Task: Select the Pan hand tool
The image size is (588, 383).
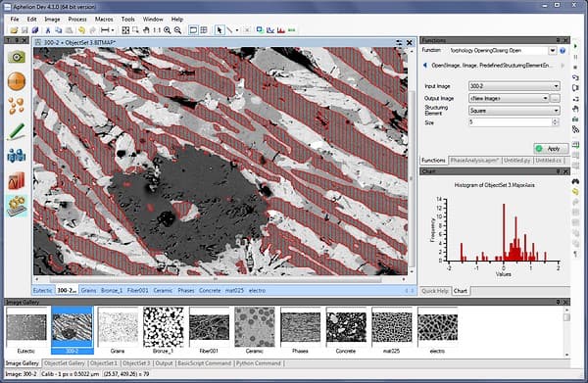Action: point(146,30)
